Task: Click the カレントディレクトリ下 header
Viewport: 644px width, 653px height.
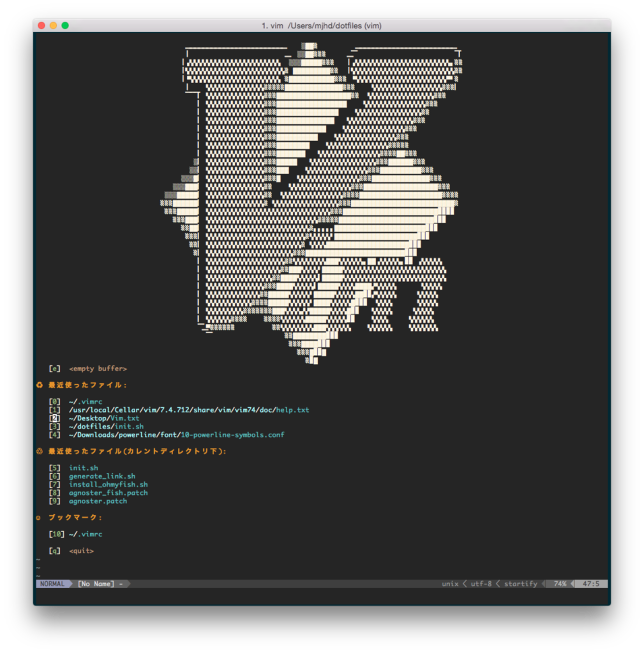Action: tap(137, 451)
